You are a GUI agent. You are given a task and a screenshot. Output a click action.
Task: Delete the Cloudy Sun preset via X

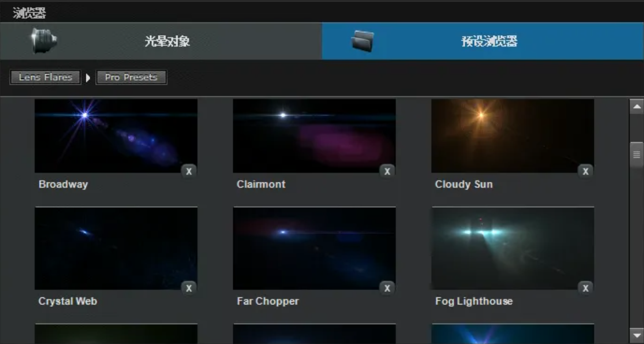tap(585, 171)
